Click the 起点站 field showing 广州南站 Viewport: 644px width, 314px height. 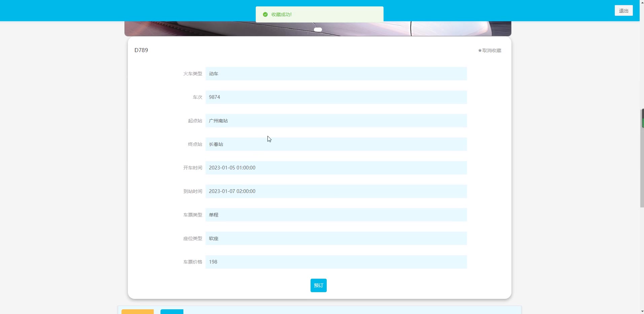click(x=336, y=121)
